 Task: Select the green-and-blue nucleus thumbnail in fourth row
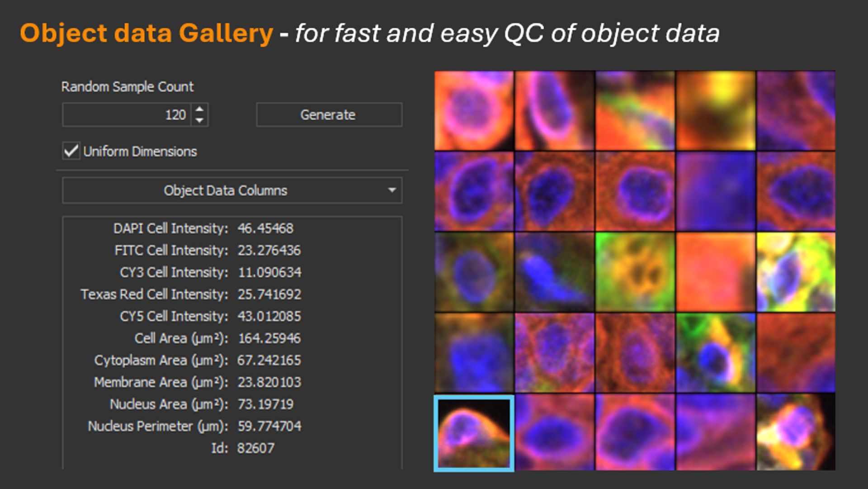pos(716,352)
